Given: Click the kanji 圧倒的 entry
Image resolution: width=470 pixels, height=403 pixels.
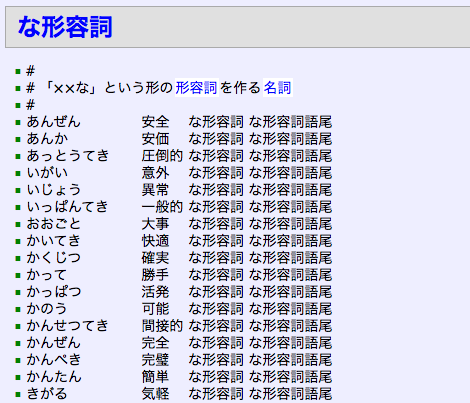Looking at the screenshot, I should coord(162,156).
